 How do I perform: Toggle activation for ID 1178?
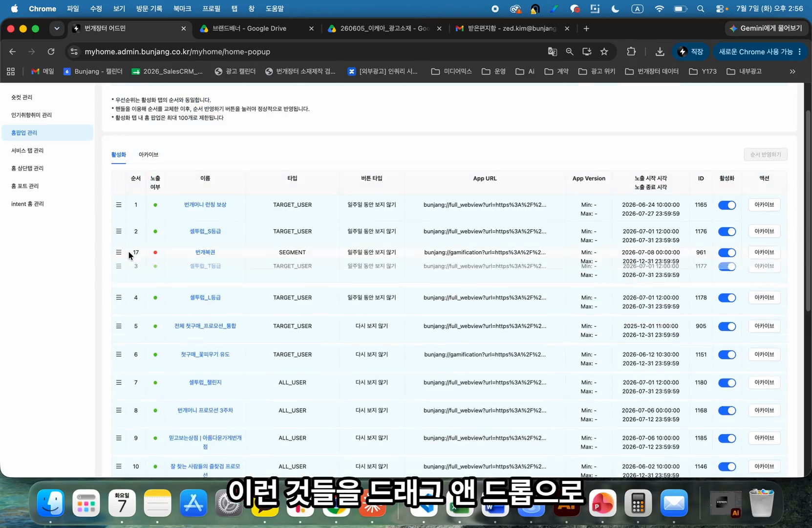pyautogui.click(x=727, y=298)
